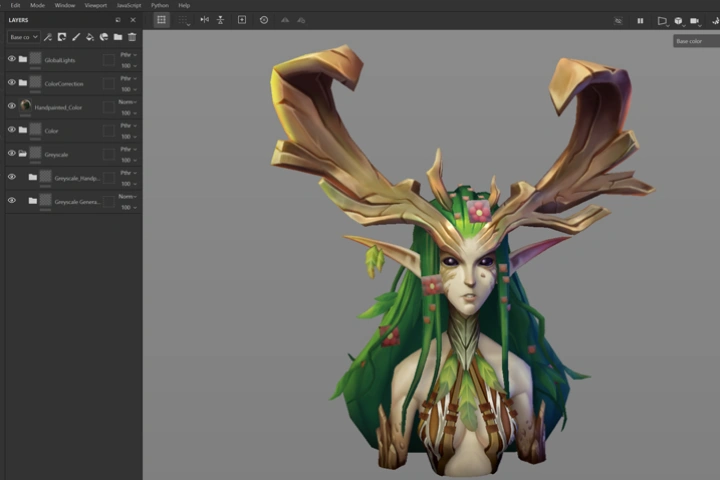Expand the ColorCorrection folder icon

click(22, 82)
